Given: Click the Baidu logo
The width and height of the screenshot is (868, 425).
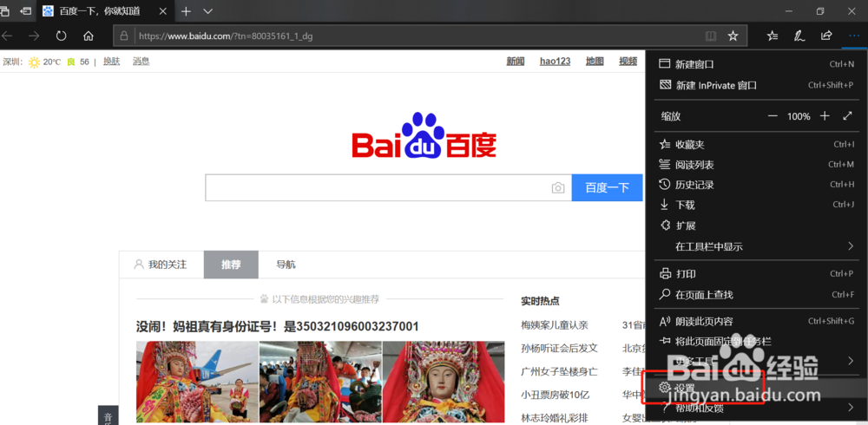Looking at the screenshot, I should pos(424,135).
